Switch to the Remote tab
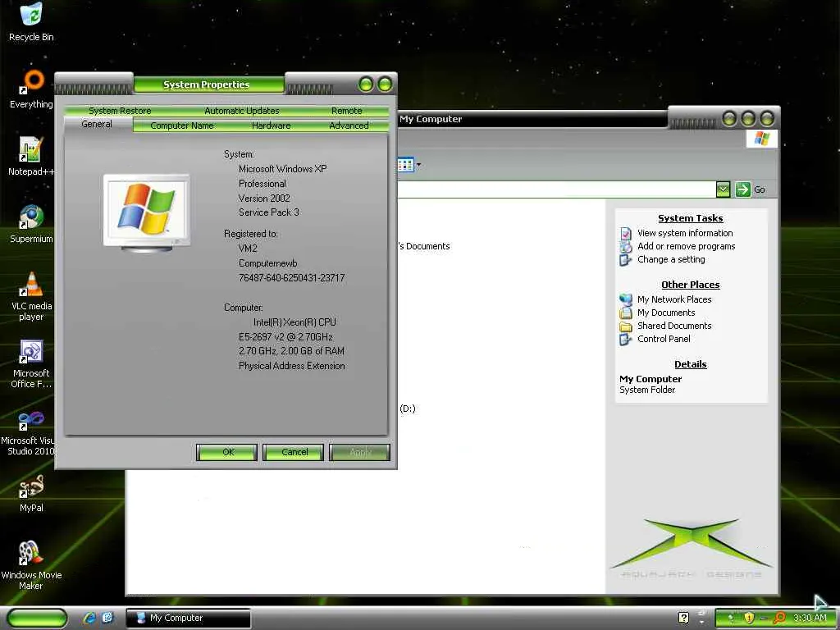840x630 pixels. (x=347, y=111)
